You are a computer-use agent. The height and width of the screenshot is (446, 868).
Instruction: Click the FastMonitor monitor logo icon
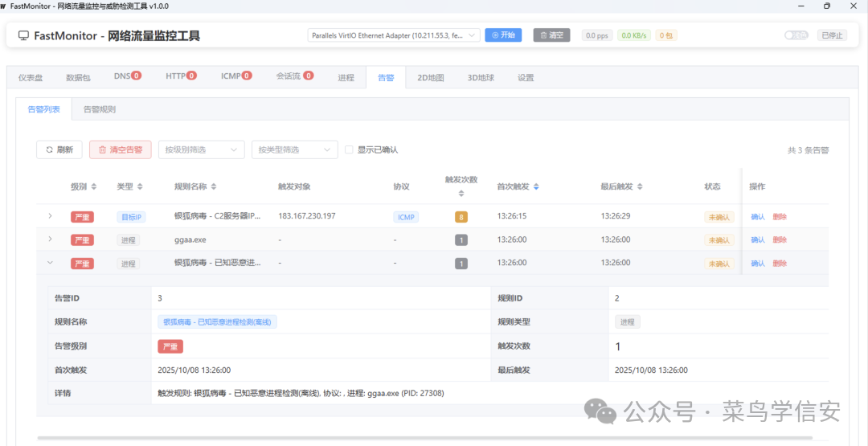point(23,35)
